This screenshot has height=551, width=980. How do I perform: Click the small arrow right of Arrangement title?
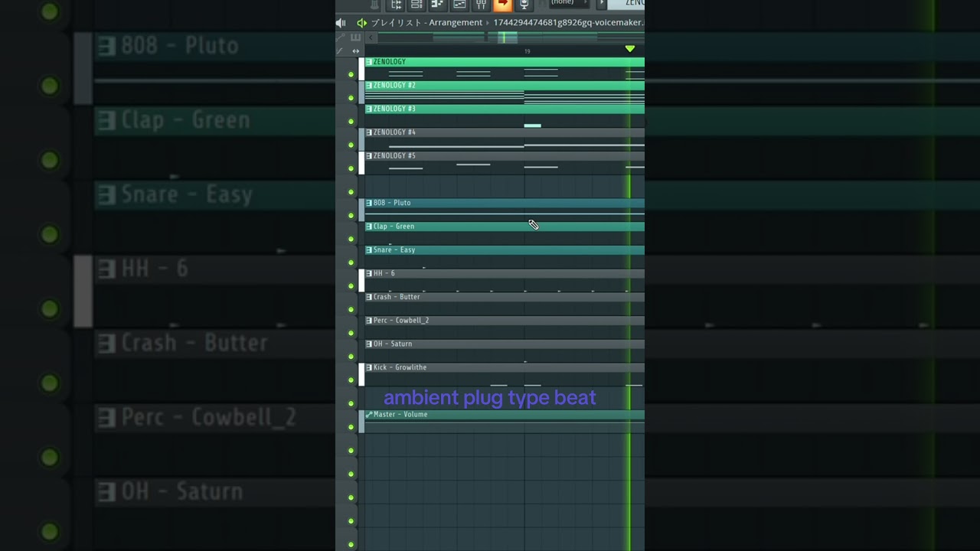point(488,23)
